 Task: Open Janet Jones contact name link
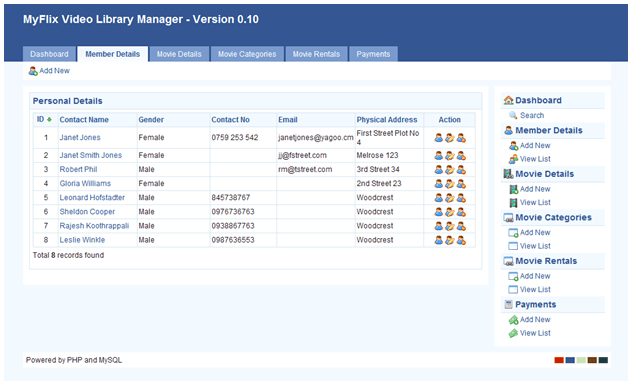[80, 137]
